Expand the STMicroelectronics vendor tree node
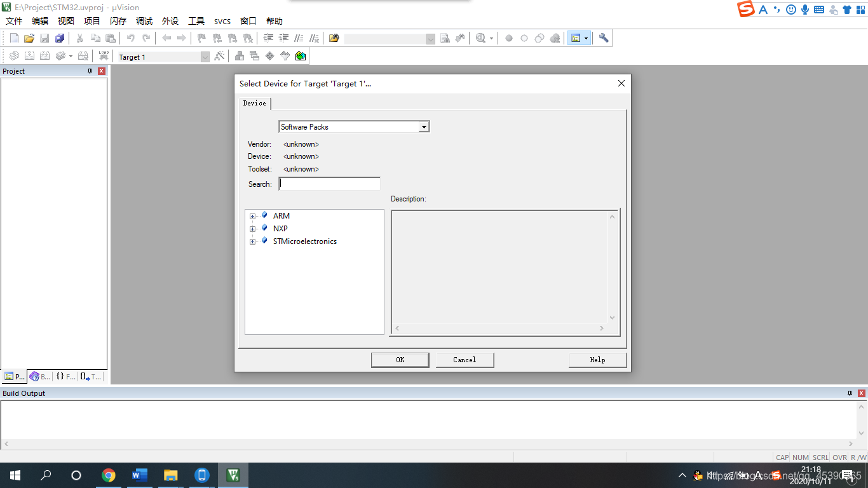 point(252,241)
